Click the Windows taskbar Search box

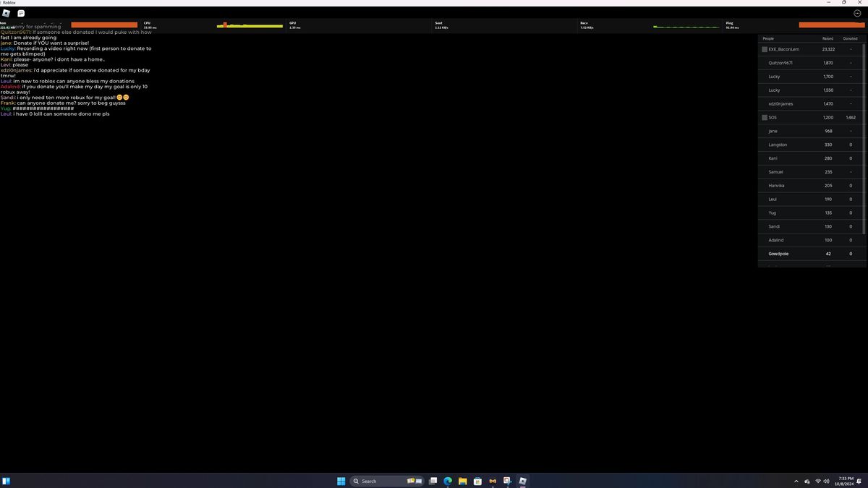tap(377, 481)
